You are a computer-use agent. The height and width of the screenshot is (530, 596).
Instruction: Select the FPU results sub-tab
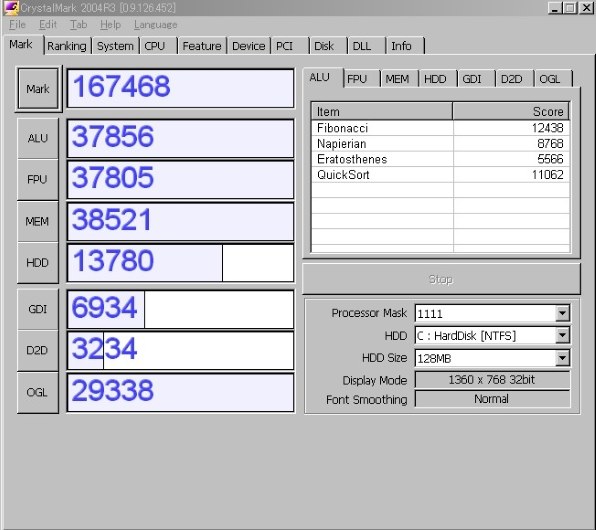(x=357, y=79)
